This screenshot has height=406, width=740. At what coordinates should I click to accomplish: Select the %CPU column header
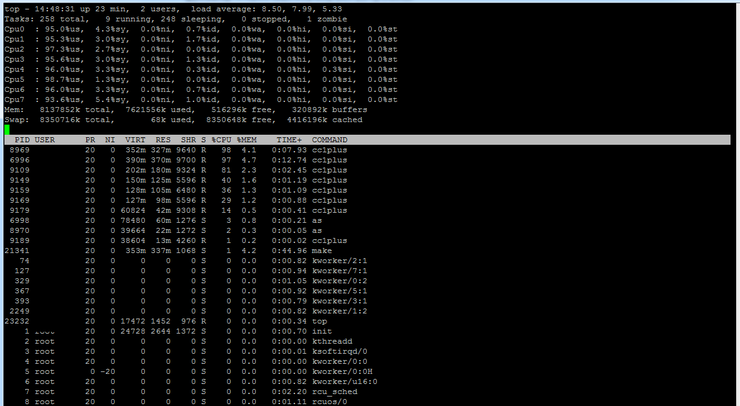(x=221, y=140)
